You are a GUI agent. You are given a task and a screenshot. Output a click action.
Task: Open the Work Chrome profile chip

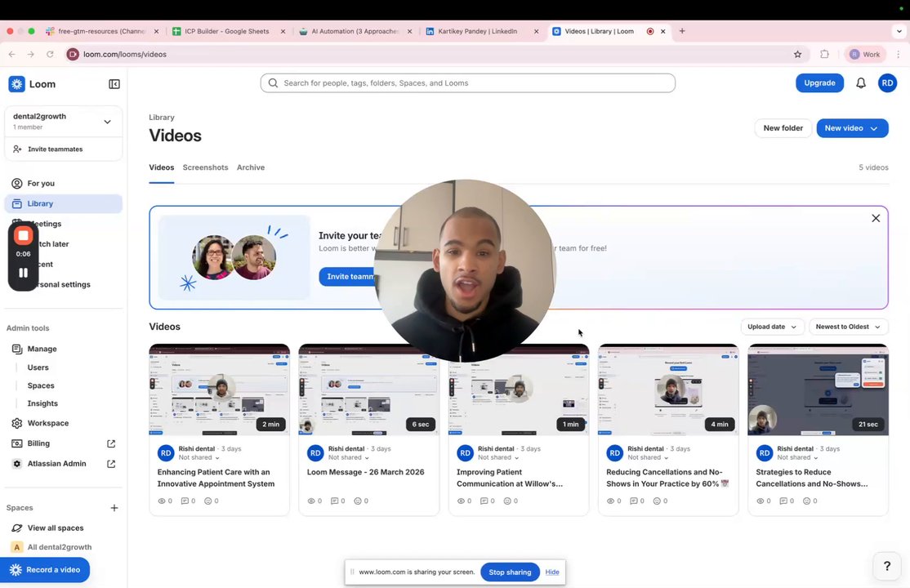(865, 54)
